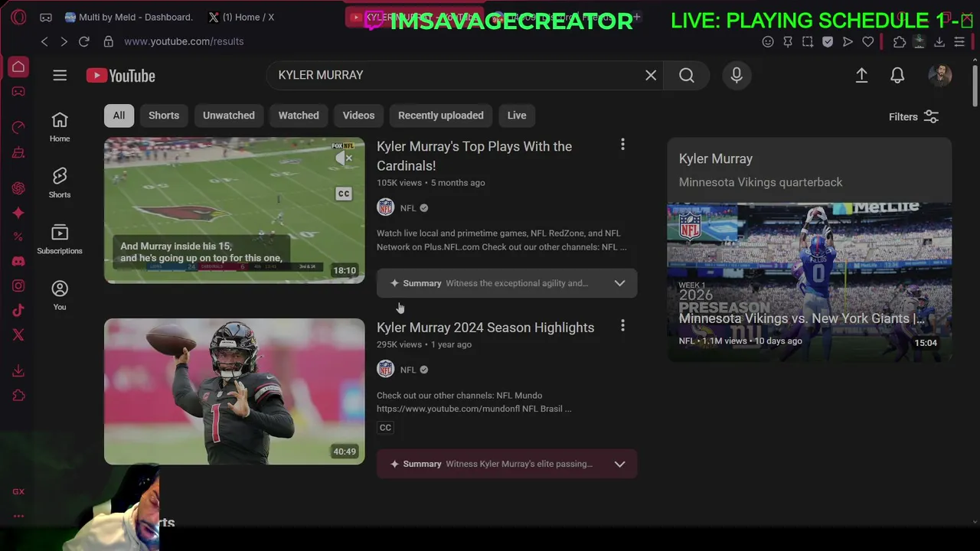Click the address bar URL www.youtube.com/results
This screenshot has width=980, height=551.
(x=184, y=41)
